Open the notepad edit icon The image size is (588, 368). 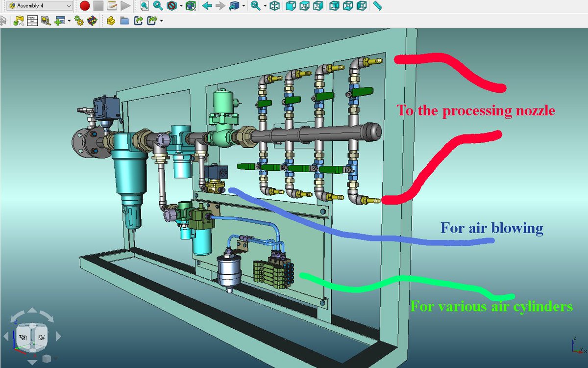[x=112, y=6]
